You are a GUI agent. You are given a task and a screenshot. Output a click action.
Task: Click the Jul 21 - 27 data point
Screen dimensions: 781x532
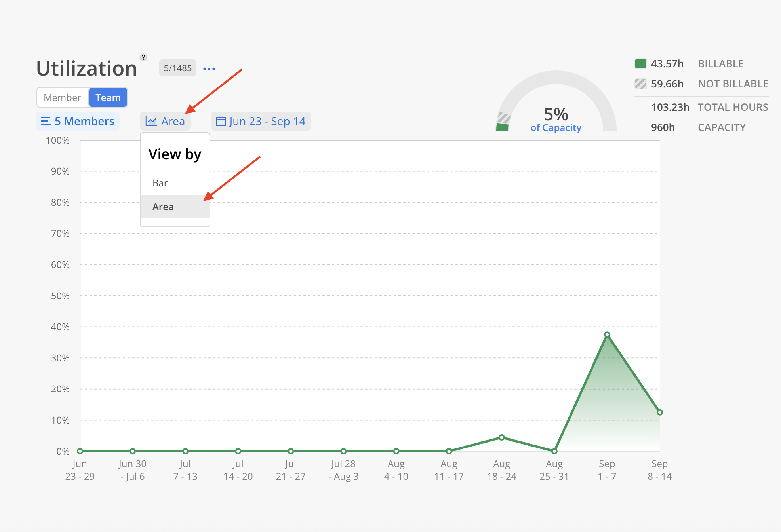click(x=291, y=451)
